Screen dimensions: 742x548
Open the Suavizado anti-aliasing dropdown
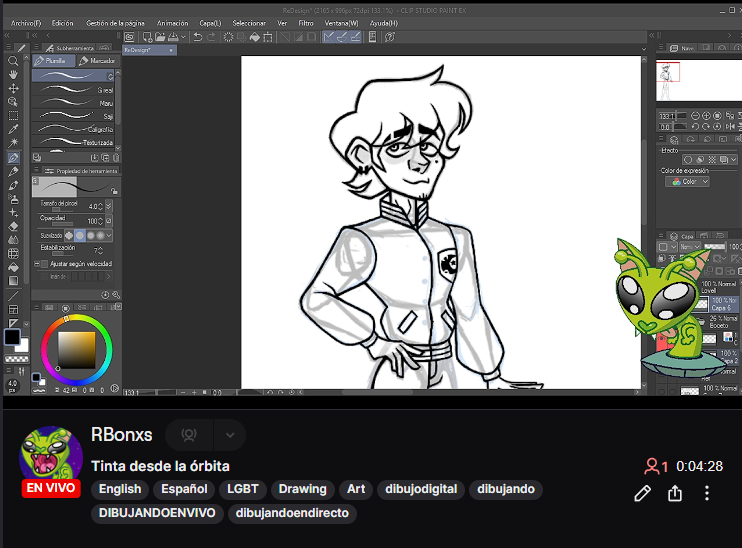(109, 235)
